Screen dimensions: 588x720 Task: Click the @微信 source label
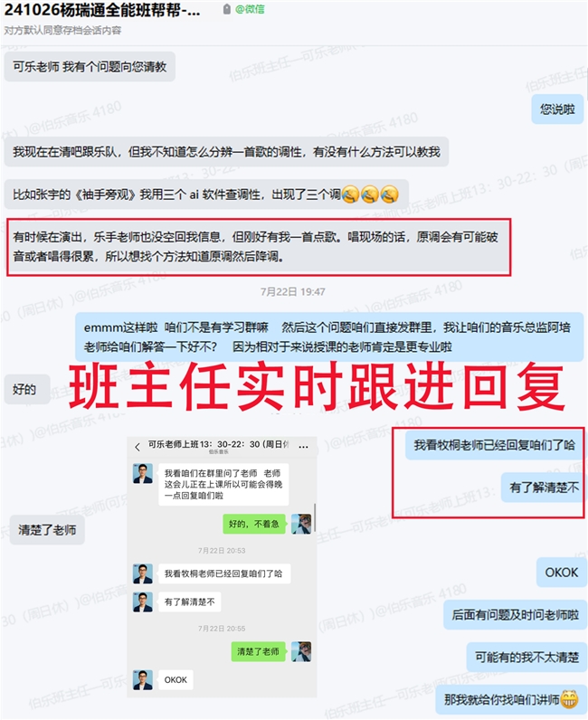click(x=250, y=9)
